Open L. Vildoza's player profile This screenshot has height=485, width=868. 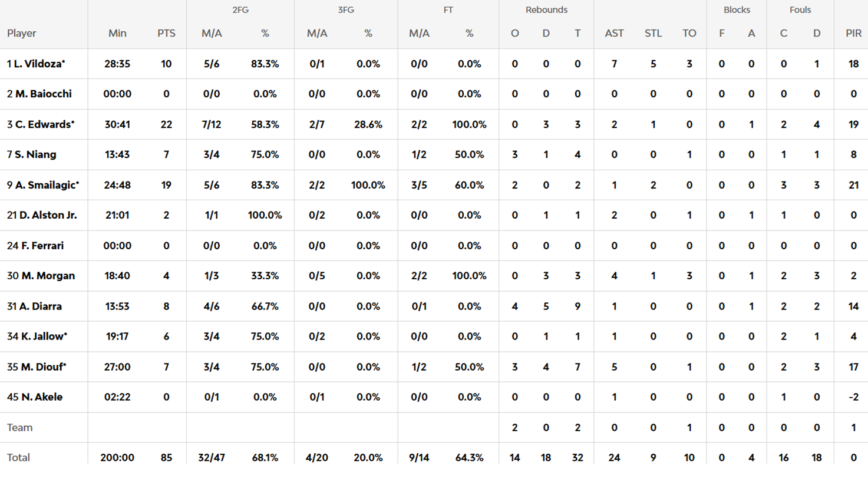tap(39, 64)
